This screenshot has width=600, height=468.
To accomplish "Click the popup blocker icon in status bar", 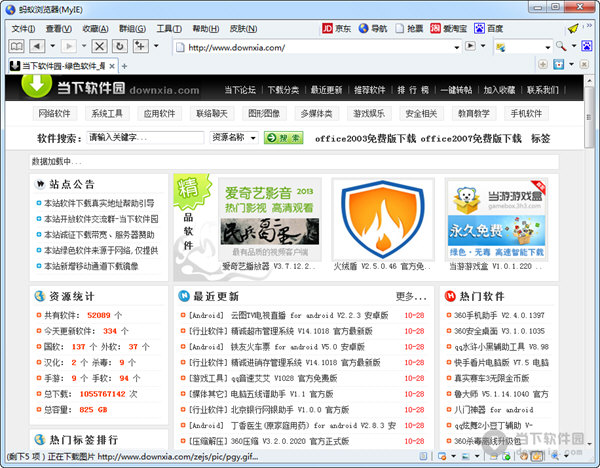I will click(x=442, y=456).
